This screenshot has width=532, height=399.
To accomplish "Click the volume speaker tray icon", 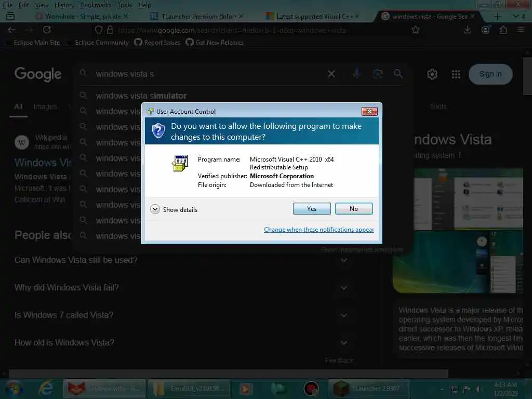I will tap(478, 389).
